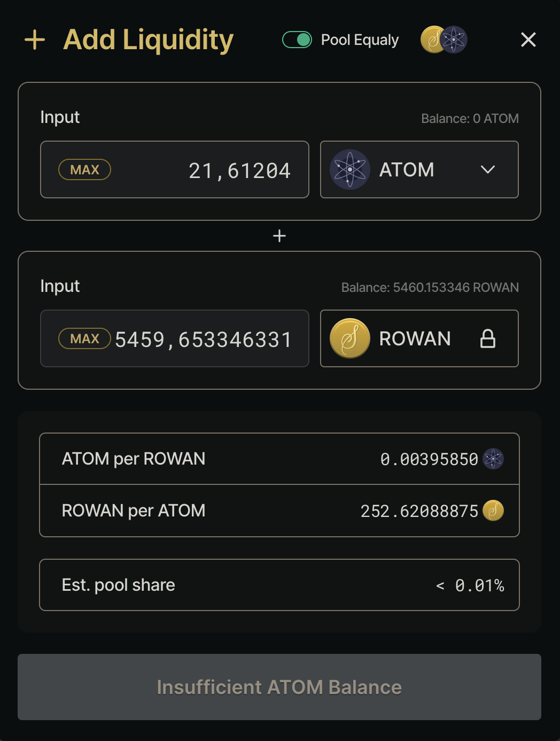
Task: Toggle the Pool Equaly switch off
Action: click(297, 40)
